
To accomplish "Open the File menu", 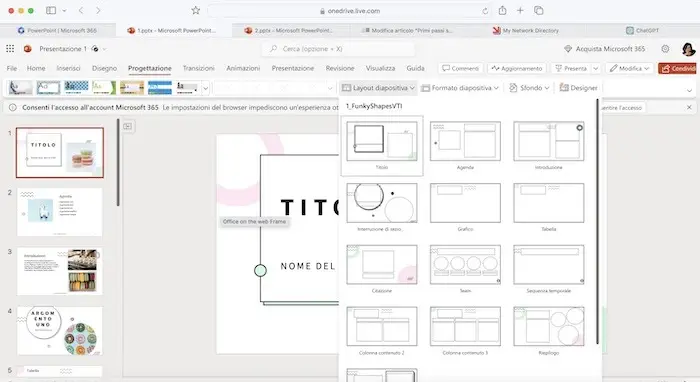I will (x=12, y=68).
